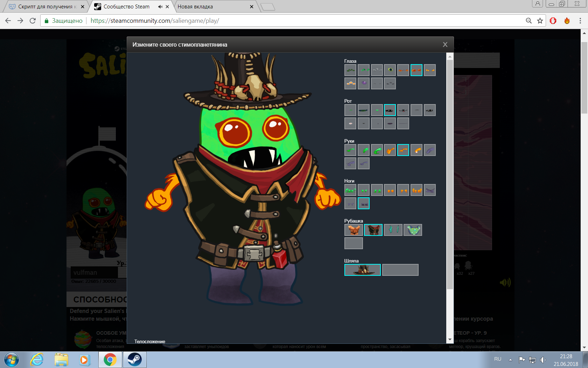Select the skull cowboy hat
The image size is (588, 368).
[x=363, y=270]
